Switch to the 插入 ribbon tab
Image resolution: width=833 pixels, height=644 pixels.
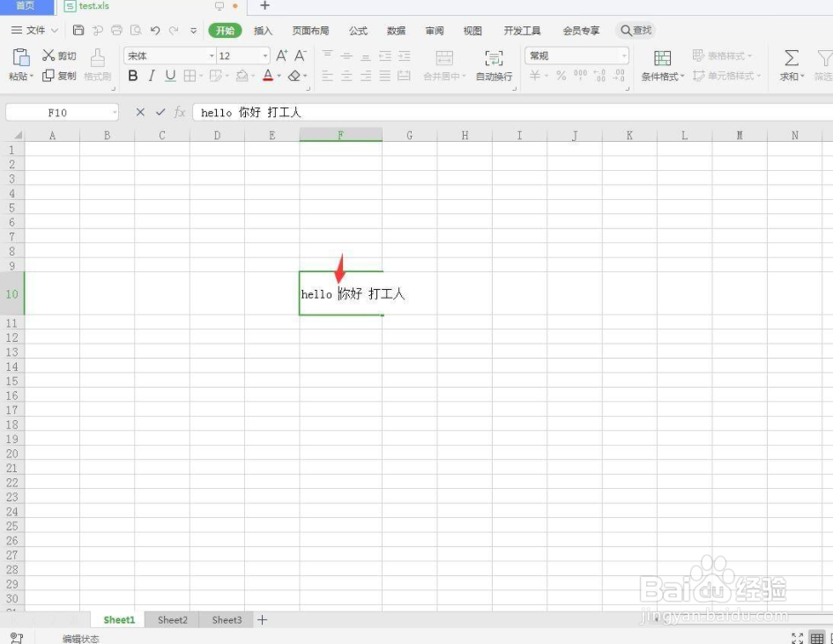(x=263, y=30)
